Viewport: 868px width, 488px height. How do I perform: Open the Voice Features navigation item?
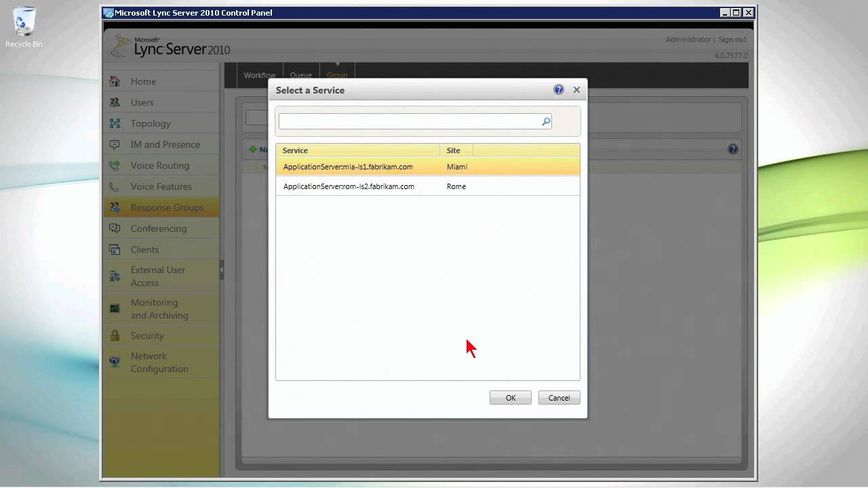pos(161,186)
